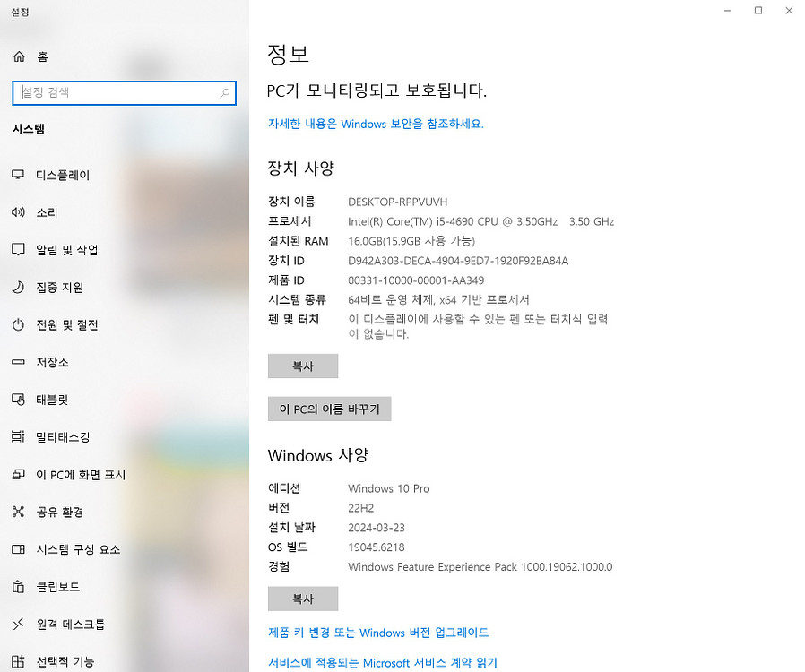This screenshot has height=672, width=805.
Task: Copy device specifications with 복사 button
Action: point(303,366)
